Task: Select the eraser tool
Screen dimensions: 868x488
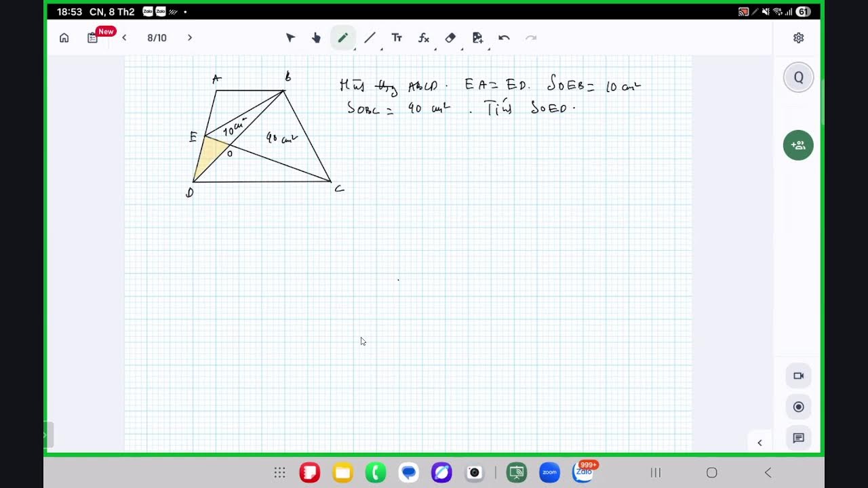Action: tap(450, 38)
